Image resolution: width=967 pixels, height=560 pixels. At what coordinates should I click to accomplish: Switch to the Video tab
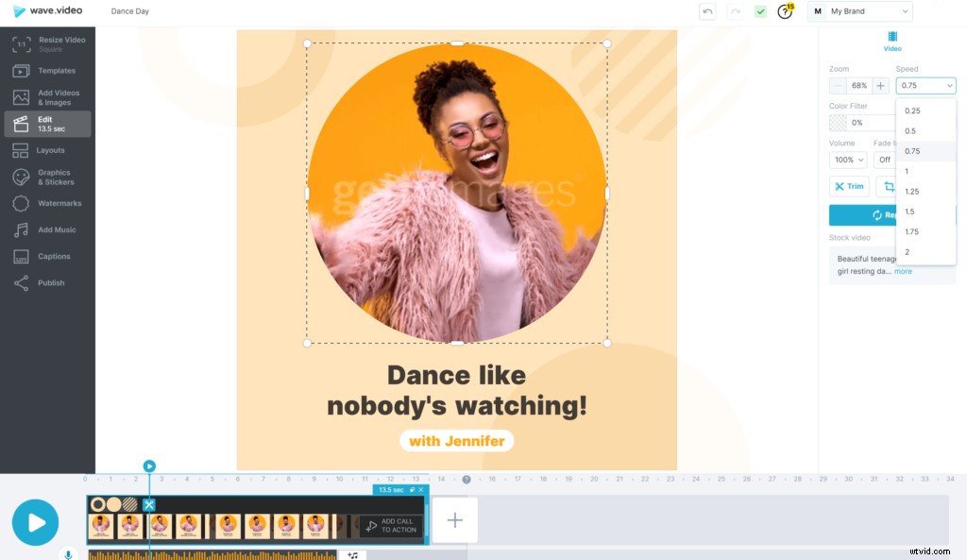point(892,42)
